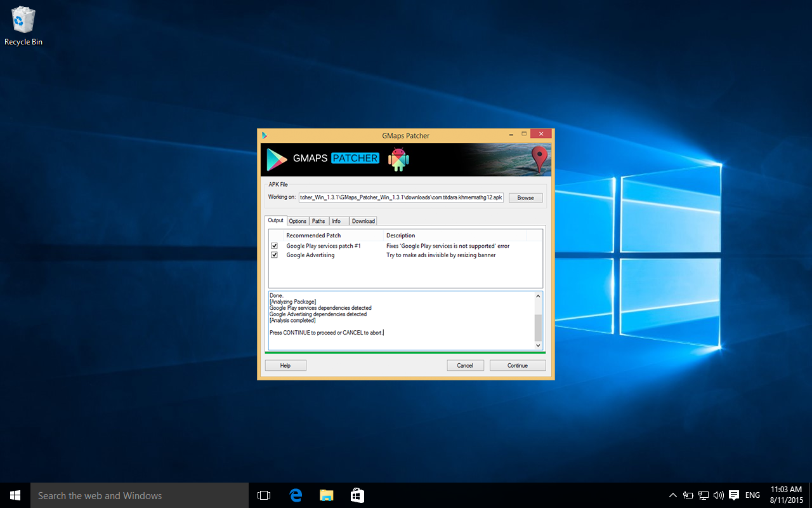Click the ENG language indicator
Image resolution: width=812 pixels, height=508 pixels.
[752, 495]
